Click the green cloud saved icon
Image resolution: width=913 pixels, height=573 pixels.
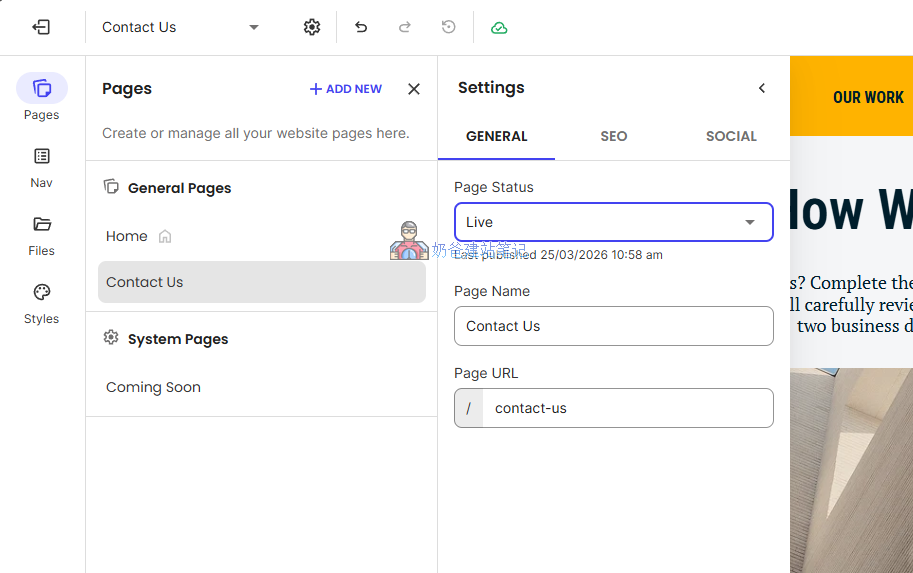[x=499, y=27]
